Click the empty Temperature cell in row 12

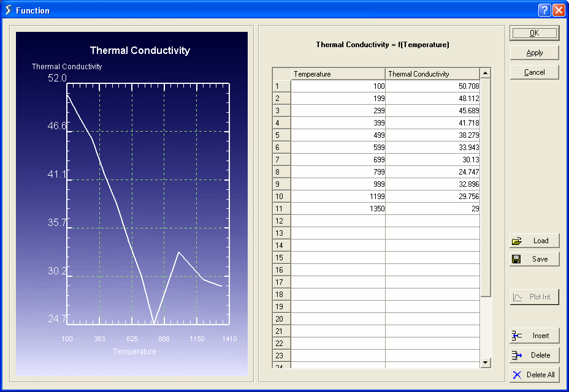[x=338, y=221]
